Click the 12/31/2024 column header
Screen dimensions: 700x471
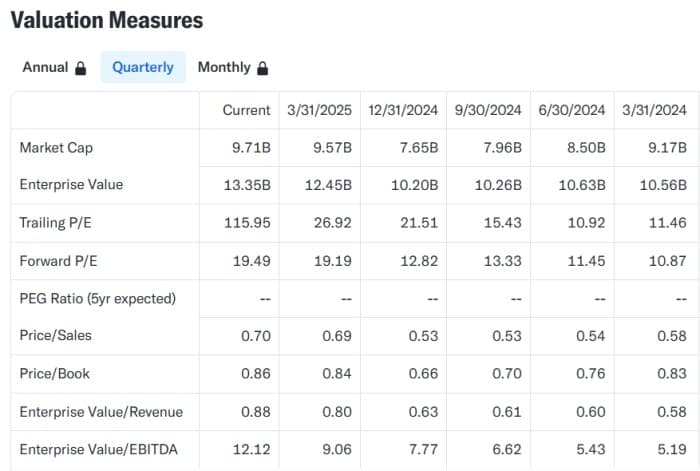click(x=403, y=110)
